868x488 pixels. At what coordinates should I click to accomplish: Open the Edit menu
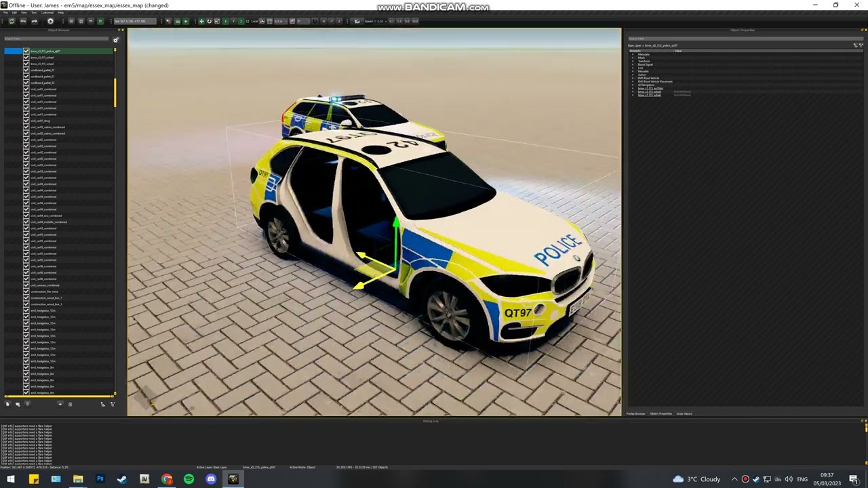tap(14, 12)
